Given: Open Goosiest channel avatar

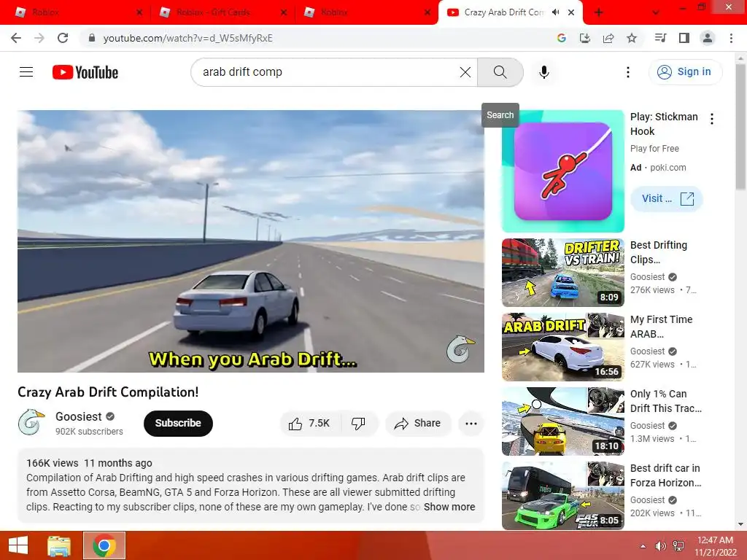Looking at the screenshot, I should pos(31,423).
